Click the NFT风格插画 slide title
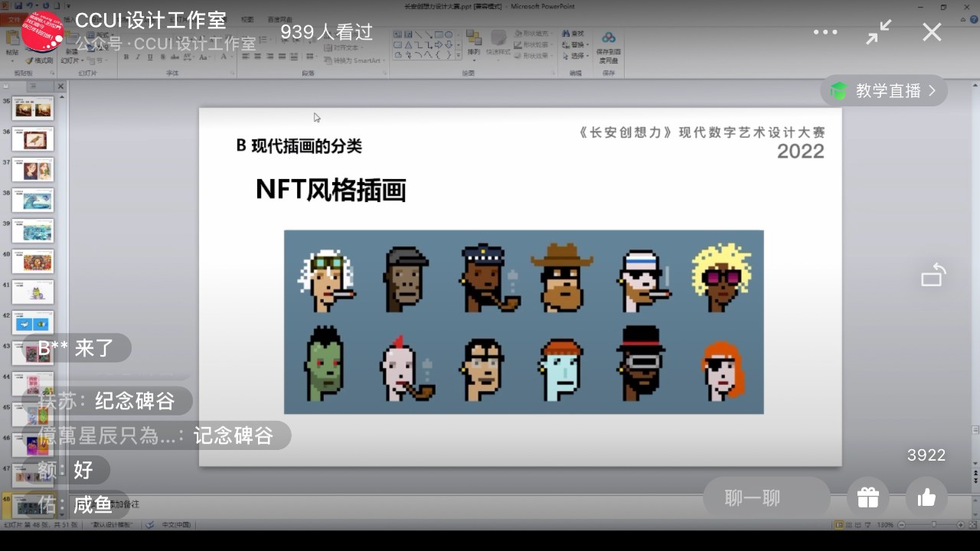This screenshot has width=980, height=551. pyautogui.click(x=331, y=191)
